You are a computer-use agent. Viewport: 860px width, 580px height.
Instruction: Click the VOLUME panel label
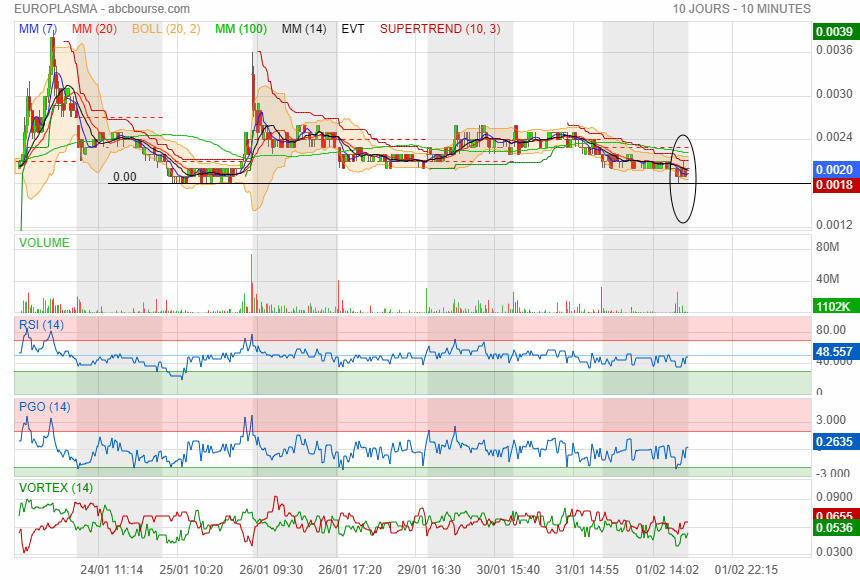pyautogui.click(x=44, y=243)
